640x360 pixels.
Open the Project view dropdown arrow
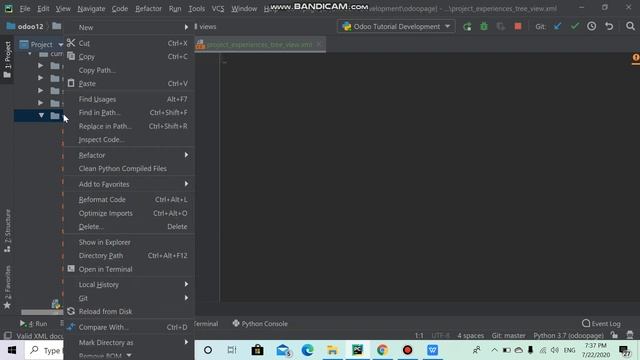[x=60, y=44]
